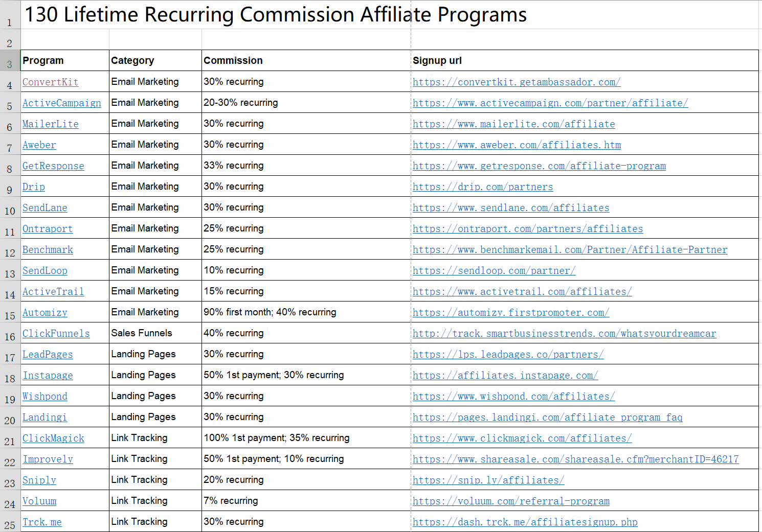Open the drip.com/partners URL
Viewport: 762px width, 532px height.
483,187
